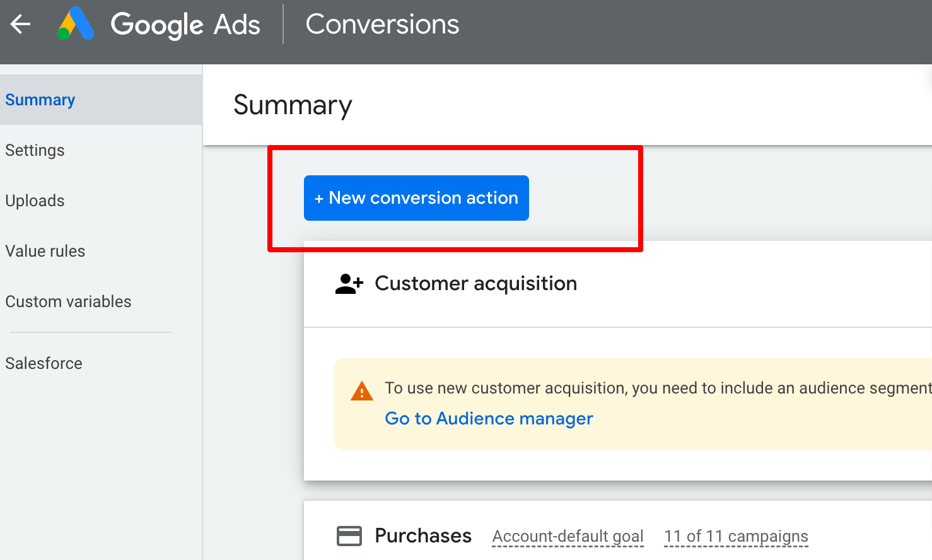
Task: Click the Customer acquisition person icon
Action: (x=349, y=283)
